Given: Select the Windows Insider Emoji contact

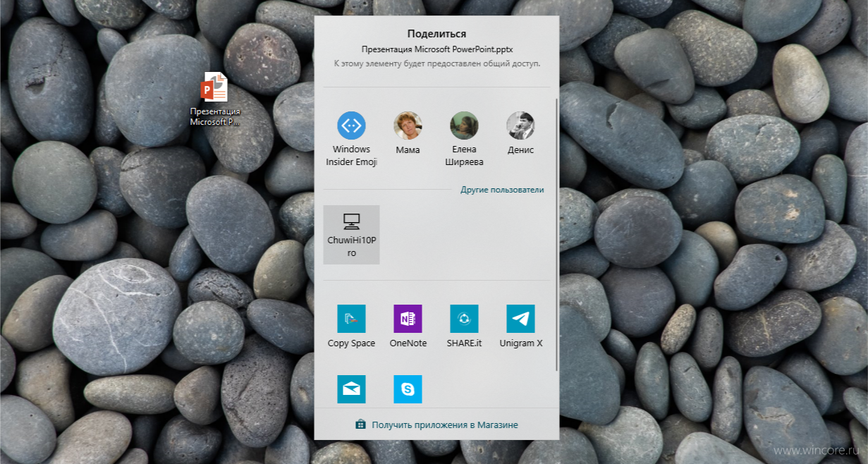Looking at the screenshot, I should (351, 139).
